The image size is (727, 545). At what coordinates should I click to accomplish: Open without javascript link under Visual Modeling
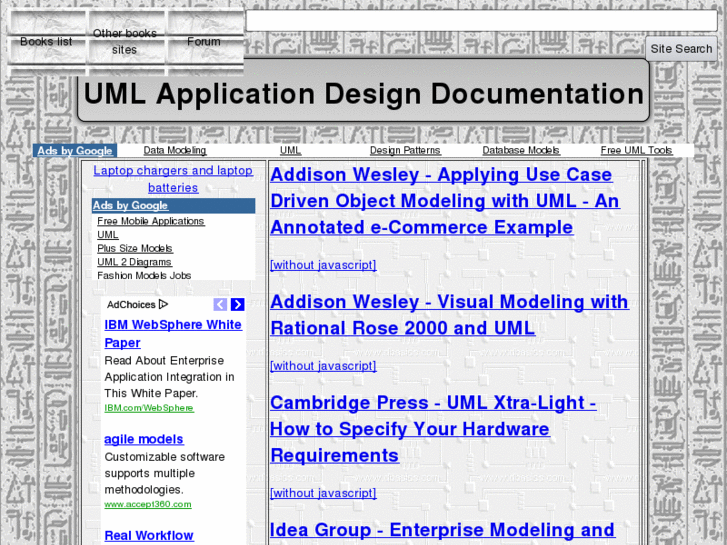pyautogui.click(x=323, y=366)
